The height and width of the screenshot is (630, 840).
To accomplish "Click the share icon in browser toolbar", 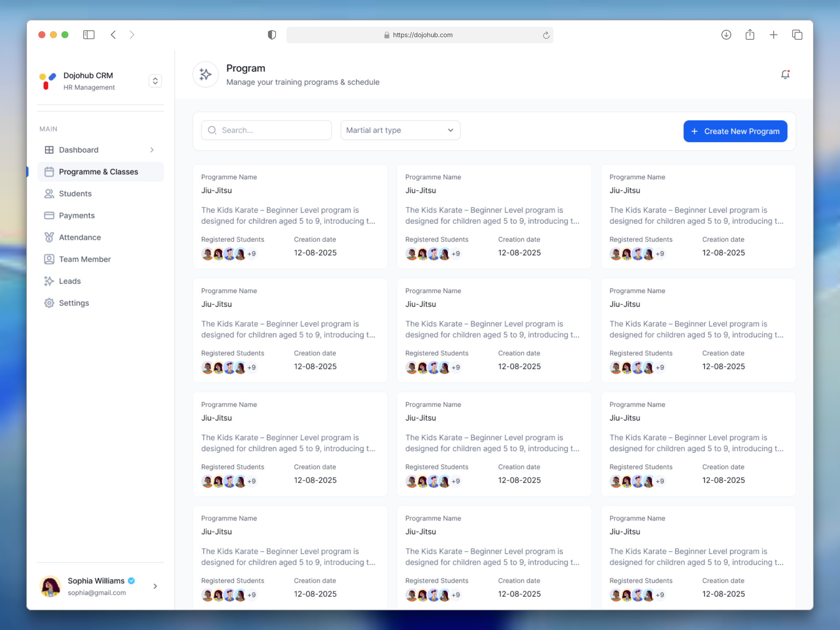I will tap(750, 35).
